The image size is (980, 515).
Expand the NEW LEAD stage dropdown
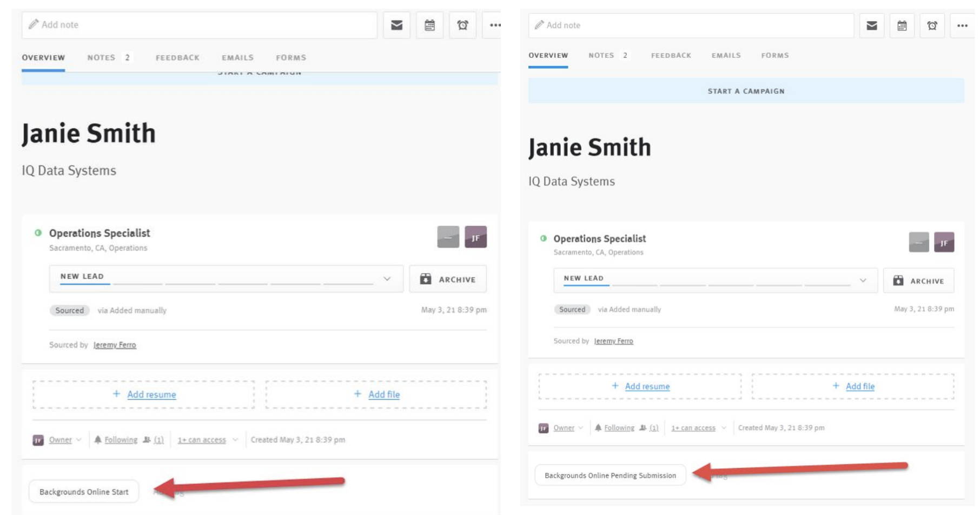[386, 279]
